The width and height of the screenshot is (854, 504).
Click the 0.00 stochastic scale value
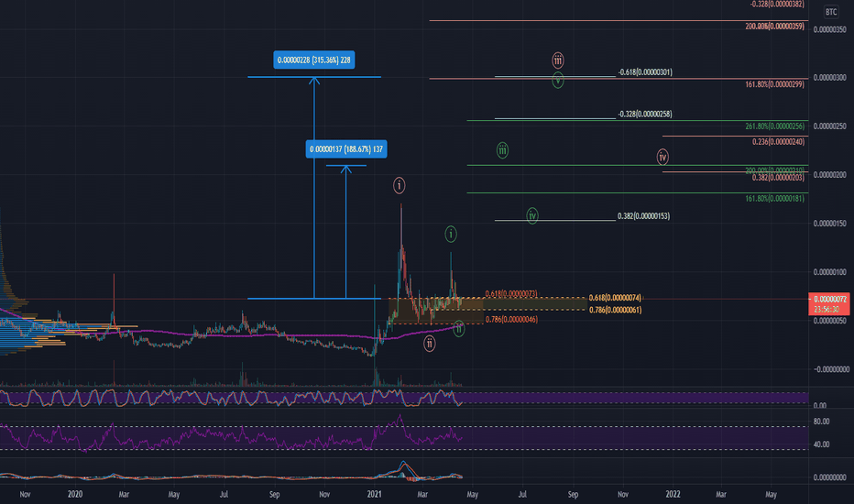[x=820, y=405]
